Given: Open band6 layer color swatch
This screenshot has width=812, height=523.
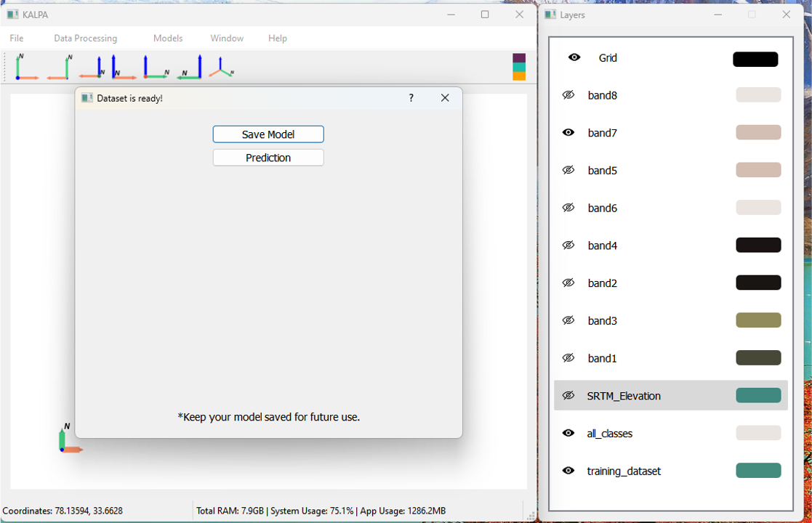Looking at the screenshot, I should [x=758, y=208].
